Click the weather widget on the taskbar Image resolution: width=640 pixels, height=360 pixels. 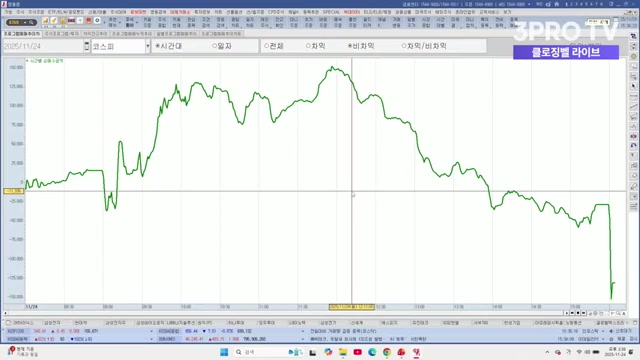22,352
